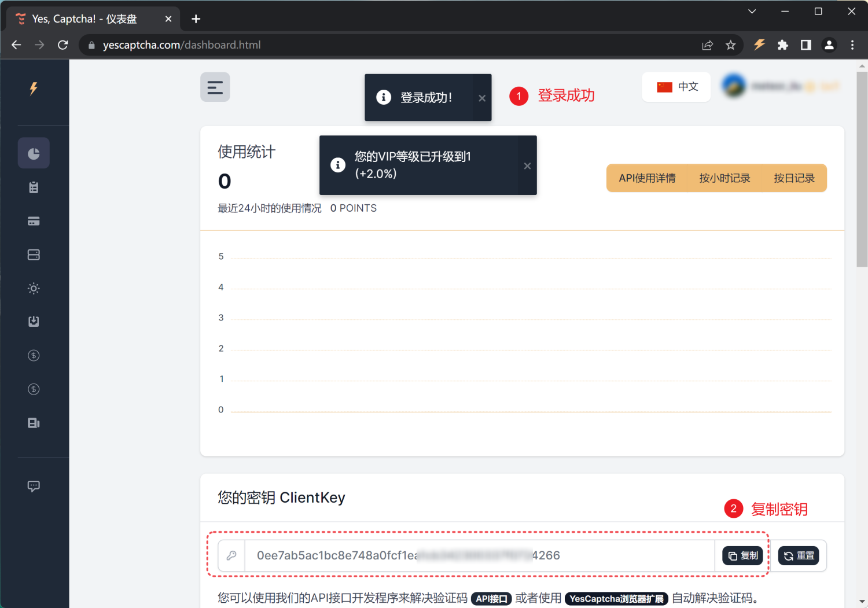Screen dimensions: 868x608
Task: Open the Chrome profile icon
Action: point(829,45)
